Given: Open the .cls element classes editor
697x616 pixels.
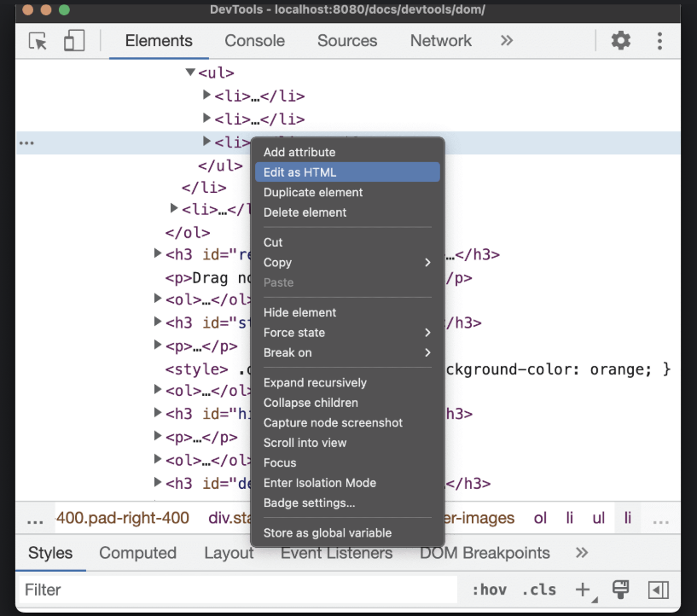Looking at the screenshot, I should tap(538, 590).
